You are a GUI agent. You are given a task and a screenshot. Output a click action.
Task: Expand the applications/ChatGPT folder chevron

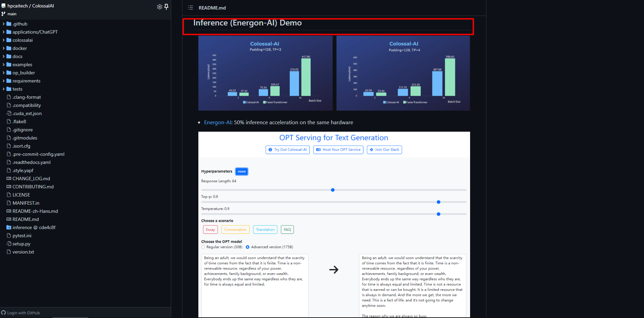click(3, 32)
